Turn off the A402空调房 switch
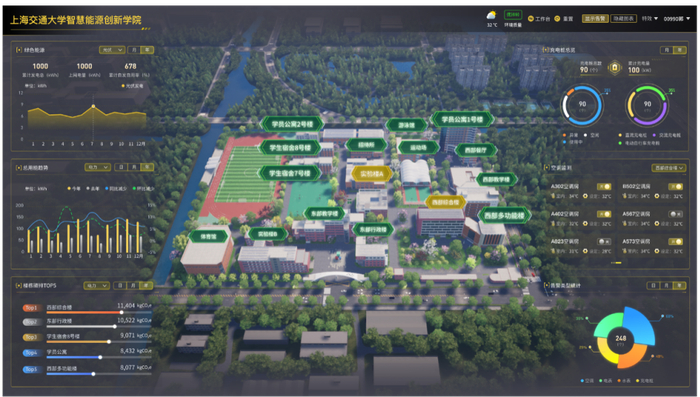This screenshot has width=700, height=397. click(x=604, y=214)
